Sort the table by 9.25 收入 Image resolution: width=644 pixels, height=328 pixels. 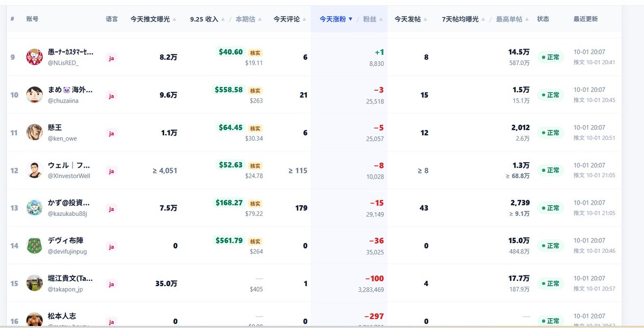pos(208,19)
